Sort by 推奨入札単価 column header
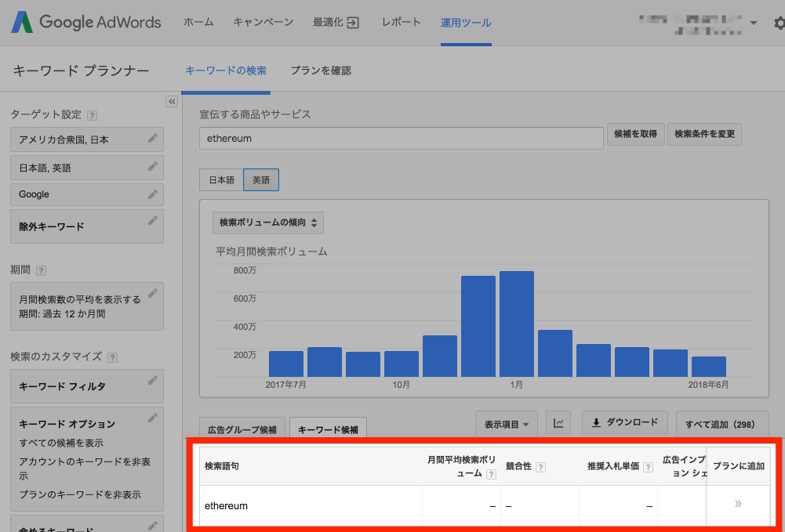This screenshot has width=785, height=532. 613,466
